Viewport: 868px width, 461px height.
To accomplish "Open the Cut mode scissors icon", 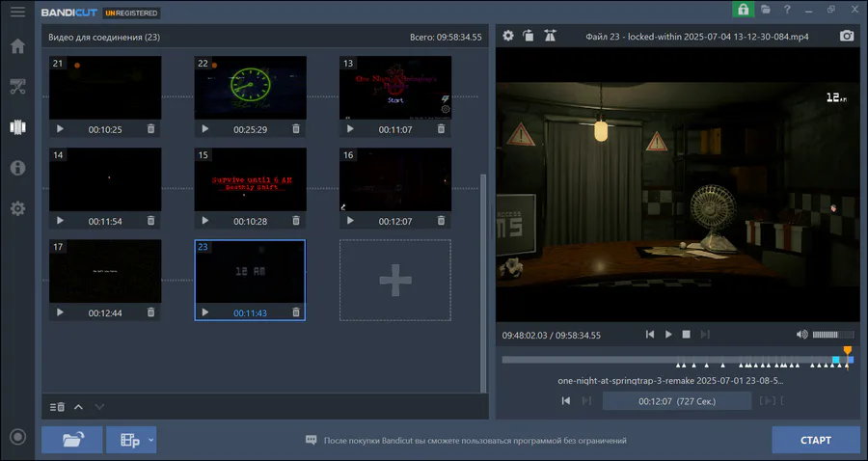I will (x=17, y=87).
